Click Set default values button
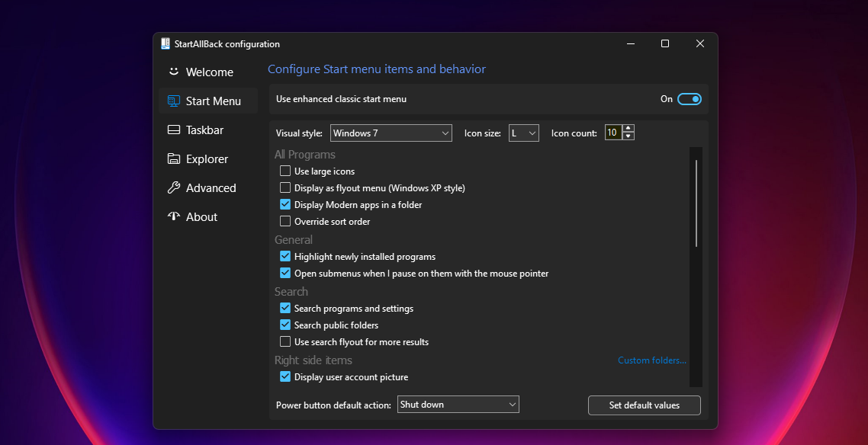The image size is (868, 445). tap(645, 405)
